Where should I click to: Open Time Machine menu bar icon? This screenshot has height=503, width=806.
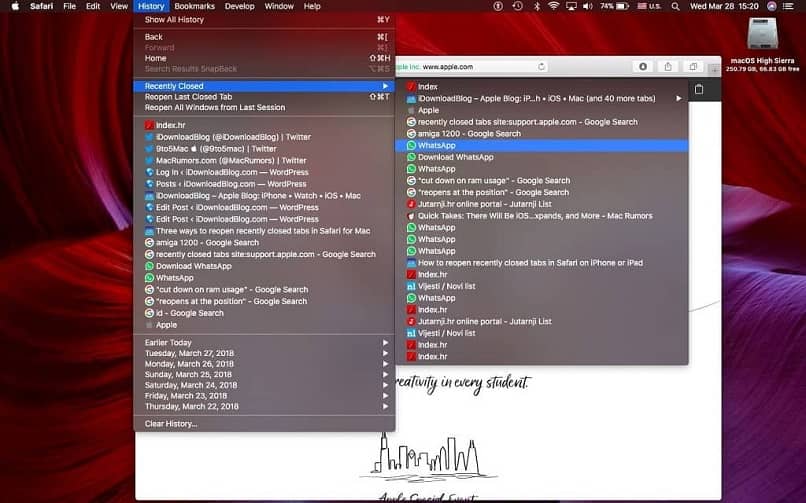518,6
